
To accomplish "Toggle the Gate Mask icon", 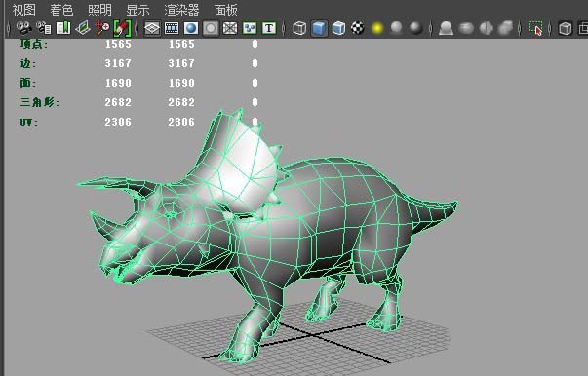I will [211, 28].
